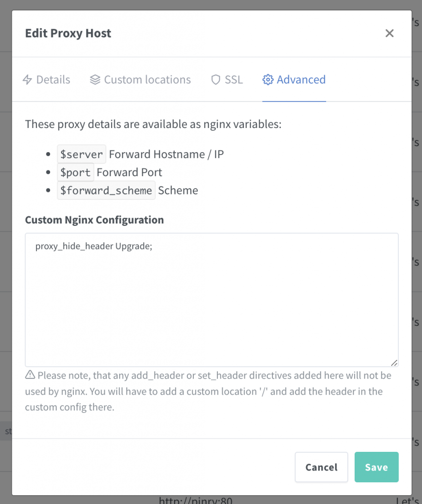Image resolution: width=422 pixels, height=504 pixels.
Task: Click the shield SSL icon
Action: point(216,79)
